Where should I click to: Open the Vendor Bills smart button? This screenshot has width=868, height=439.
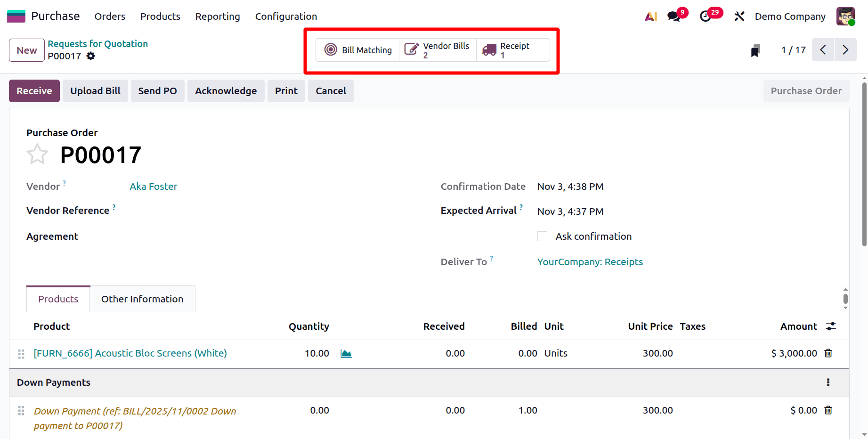(437, 49)
